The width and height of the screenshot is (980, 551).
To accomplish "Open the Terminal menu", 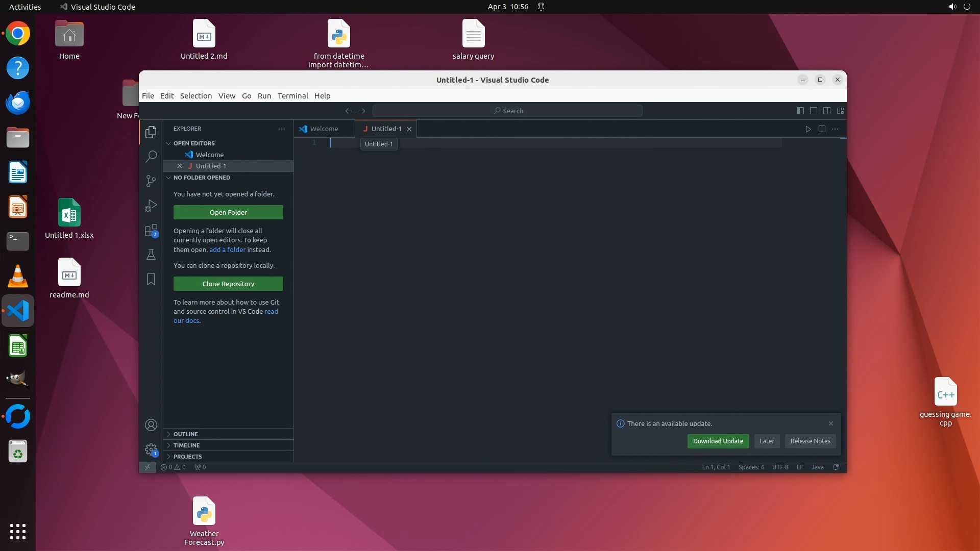I will 292,96.
